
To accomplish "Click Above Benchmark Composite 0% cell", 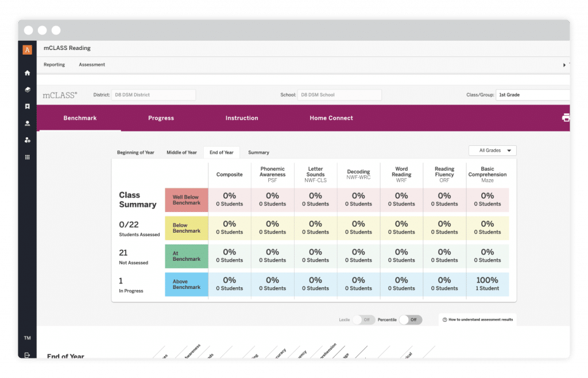I will click(x=229, y=284).
